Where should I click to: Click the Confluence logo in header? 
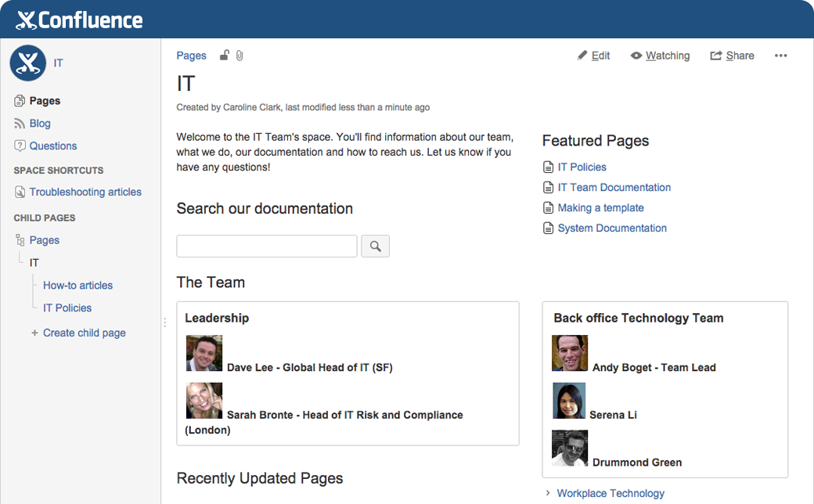[x=79, y=20]
